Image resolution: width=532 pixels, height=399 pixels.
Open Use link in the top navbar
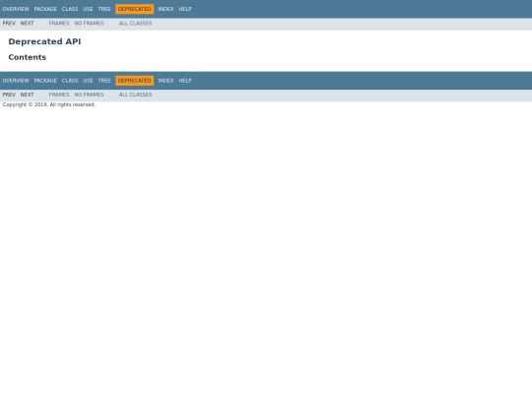88,9
